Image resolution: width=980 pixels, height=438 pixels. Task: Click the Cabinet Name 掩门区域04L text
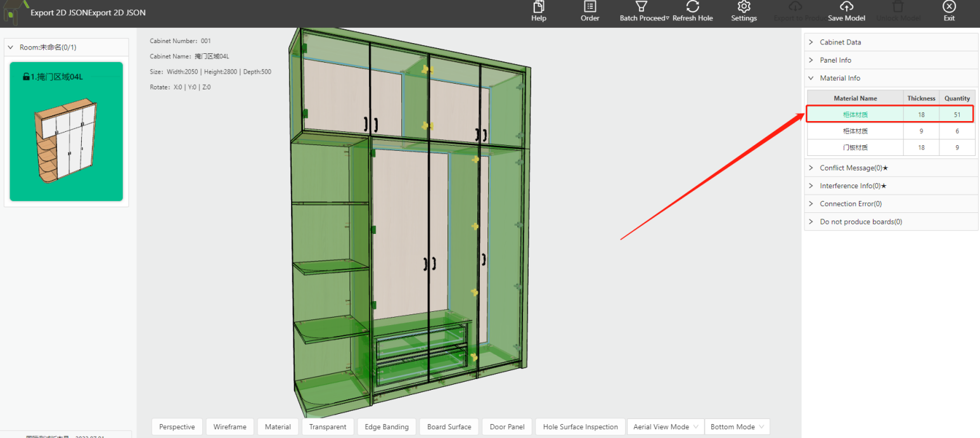189,56
